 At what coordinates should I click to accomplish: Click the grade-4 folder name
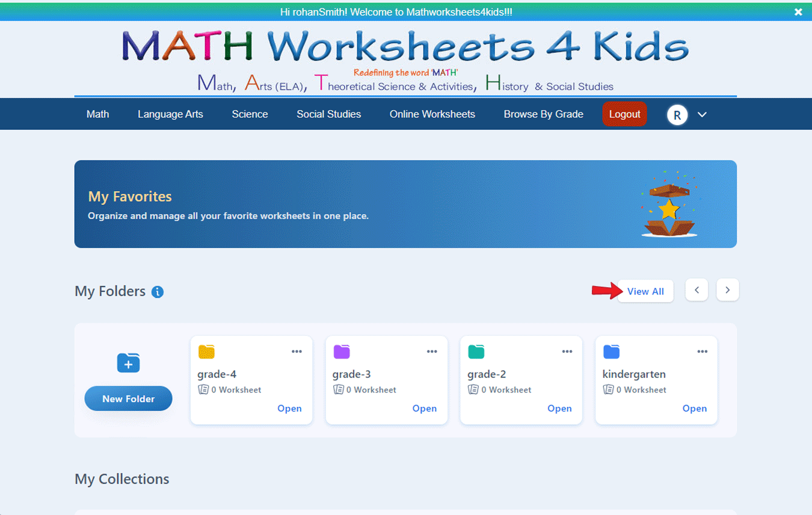tap(217, 374)
